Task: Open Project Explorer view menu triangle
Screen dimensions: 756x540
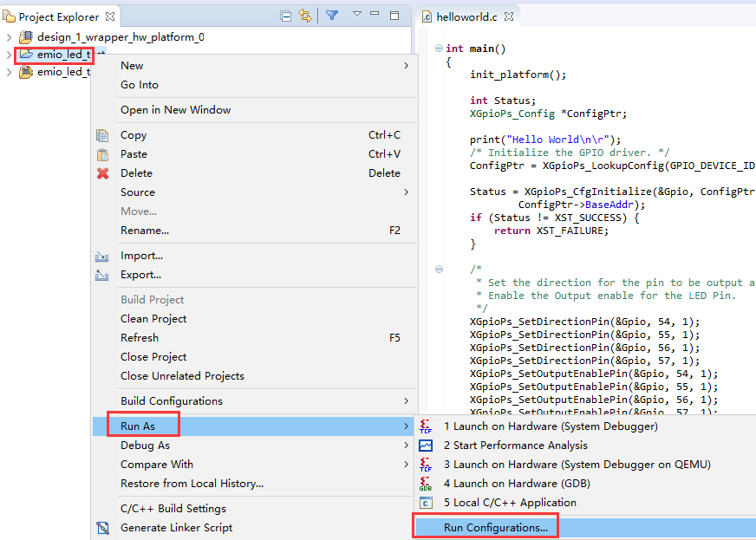Action: pos(357,14)
